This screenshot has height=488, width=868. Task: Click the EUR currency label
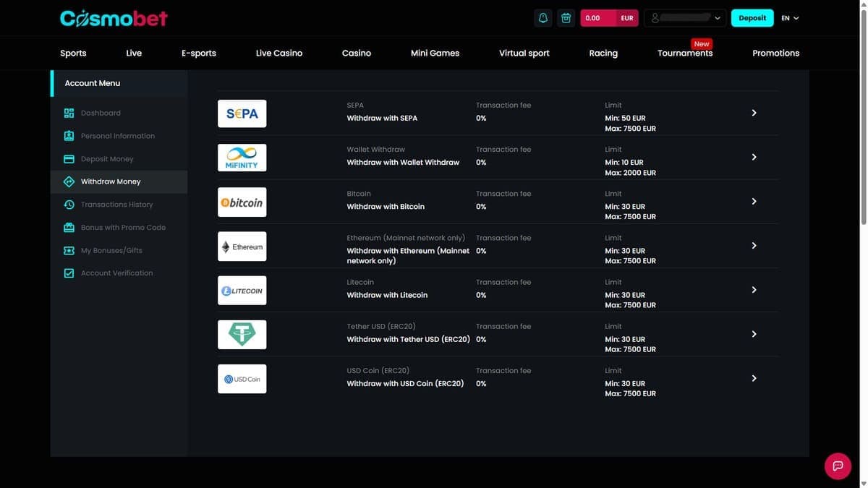coord(627,18)
